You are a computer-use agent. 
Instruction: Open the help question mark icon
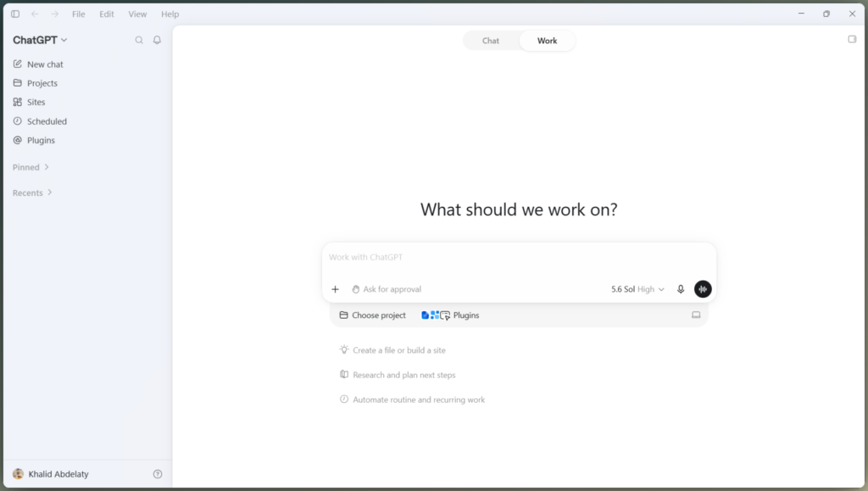point(158,474)
